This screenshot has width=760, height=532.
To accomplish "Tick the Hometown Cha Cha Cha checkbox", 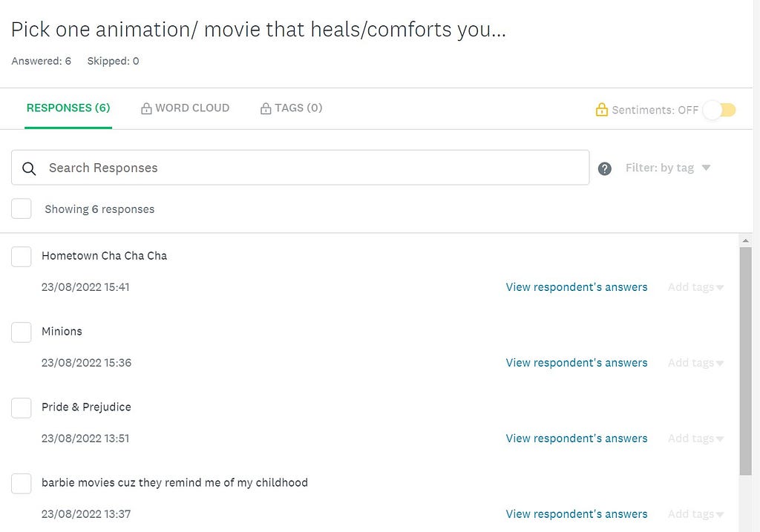I will (22, 256).
